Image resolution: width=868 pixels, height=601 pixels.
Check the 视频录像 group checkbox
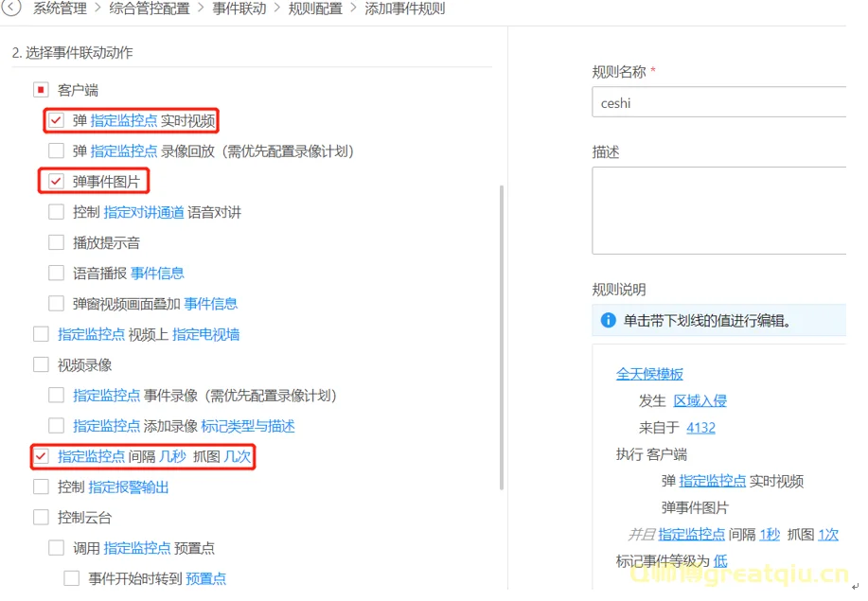click(41, 364)
